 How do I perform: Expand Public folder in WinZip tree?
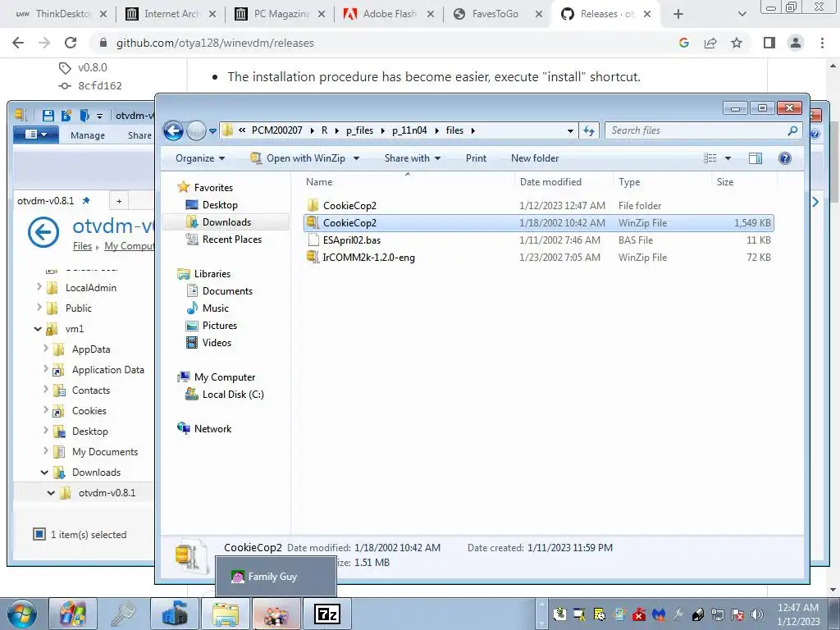tap(39, 308)
